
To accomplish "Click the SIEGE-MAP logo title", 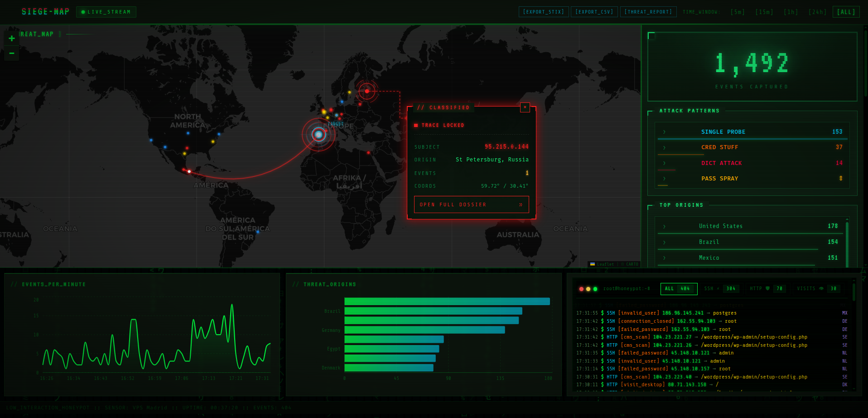I will (46, 11).
